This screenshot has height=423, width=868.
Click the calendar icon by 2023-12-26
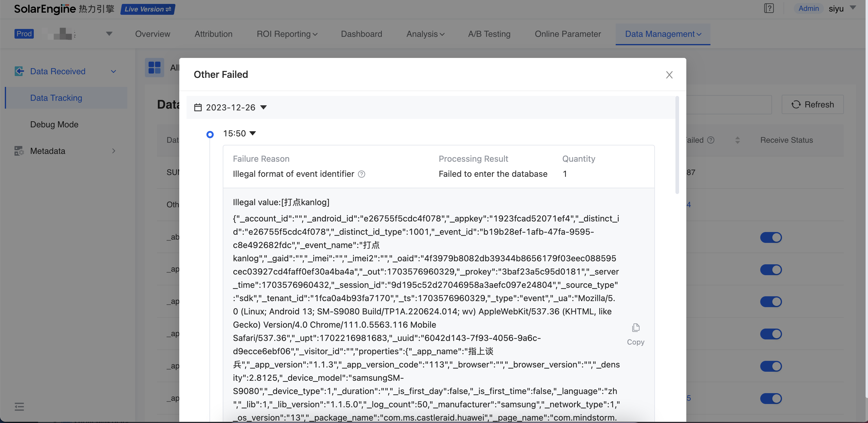point(198,107)
